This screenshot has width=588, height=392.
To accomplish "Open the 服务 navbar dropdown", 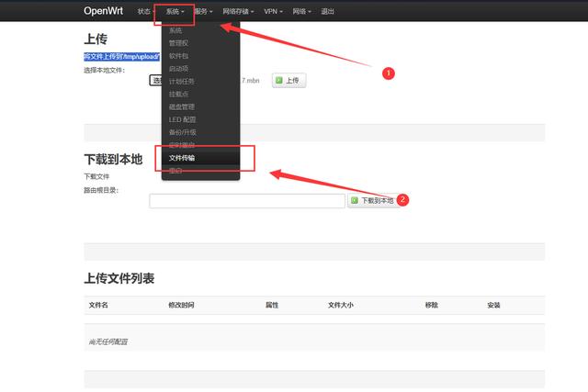I will [203, 11].
